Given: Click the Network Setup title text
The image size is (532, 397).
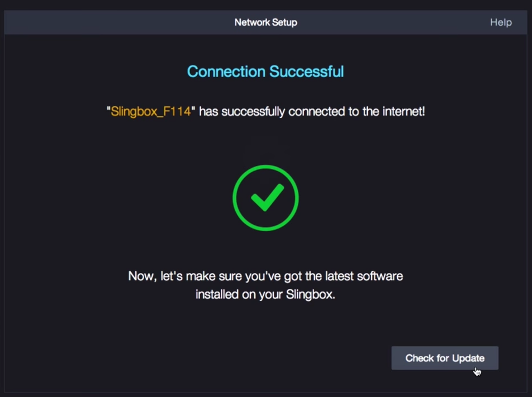Looking at the screenshot, I should [x=265, y=22].
